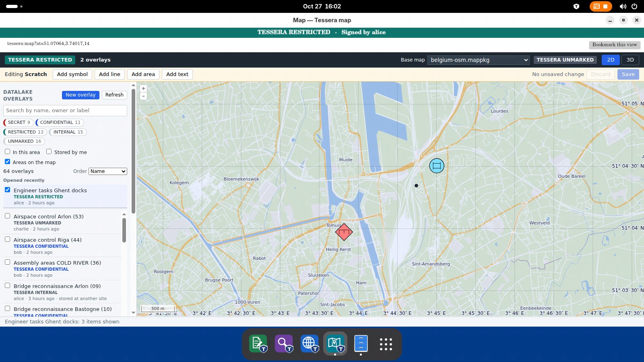Check Assembly areas COLD RIVER (36) overlay
This screenshot has height=362, width=644.
[x=7, y=262]
